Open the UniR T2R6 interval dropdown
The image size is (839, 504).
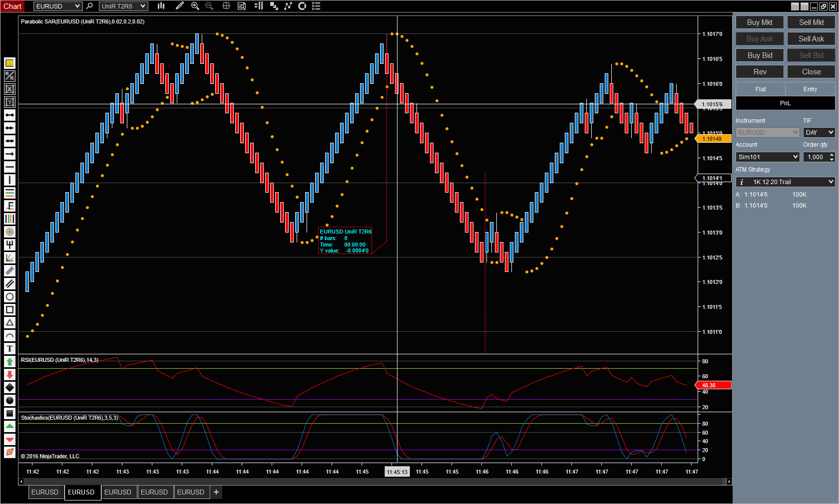(123, 6)
